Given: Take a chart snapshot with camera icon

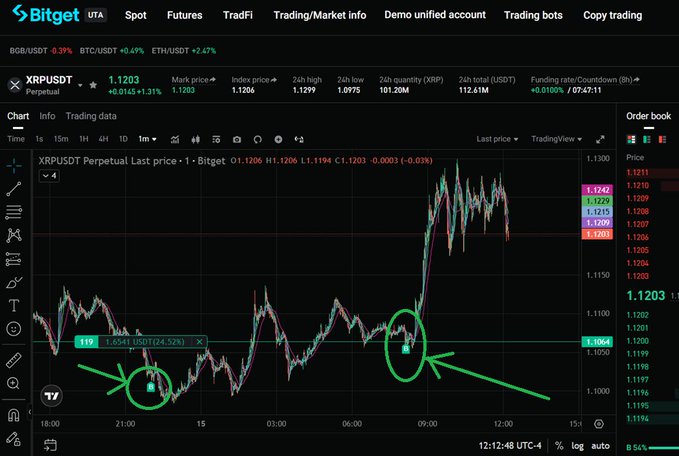Looking at the screenshot, I should pyautogui.click(x=236, y=139).
